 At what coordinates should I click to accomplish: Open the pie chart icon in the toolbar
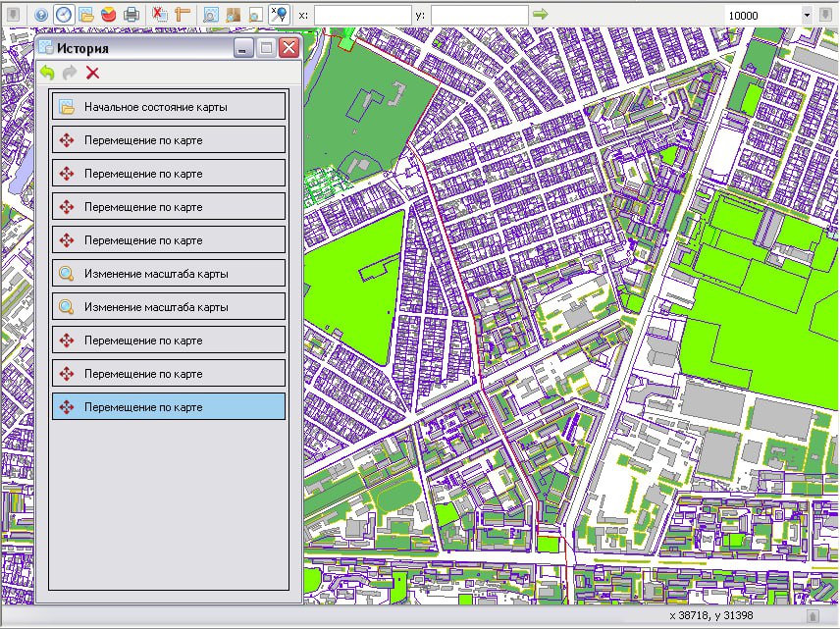[x=108, y=15]
